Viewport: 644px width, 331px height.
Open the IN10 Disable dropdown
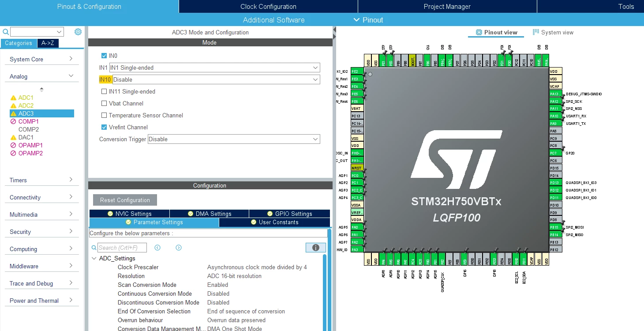coord(216,79)
